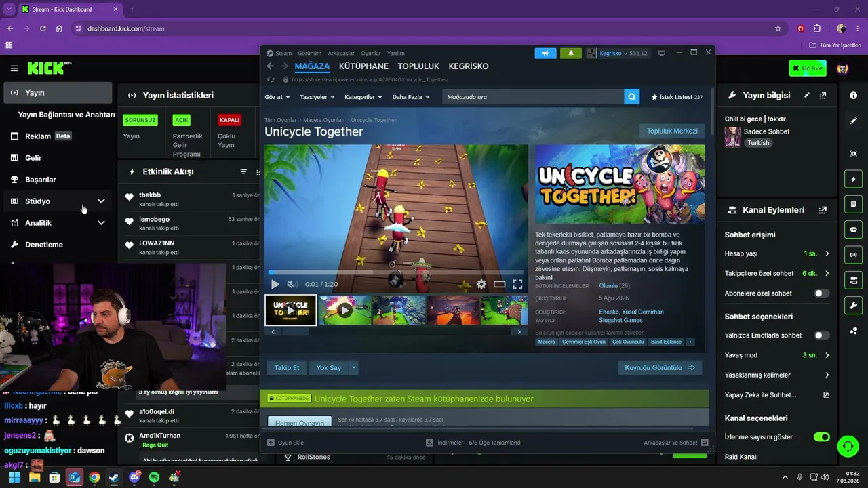Select the Unicycle Together logo trailer thumbnail
The image size is (868, 488).
point(290,310)
